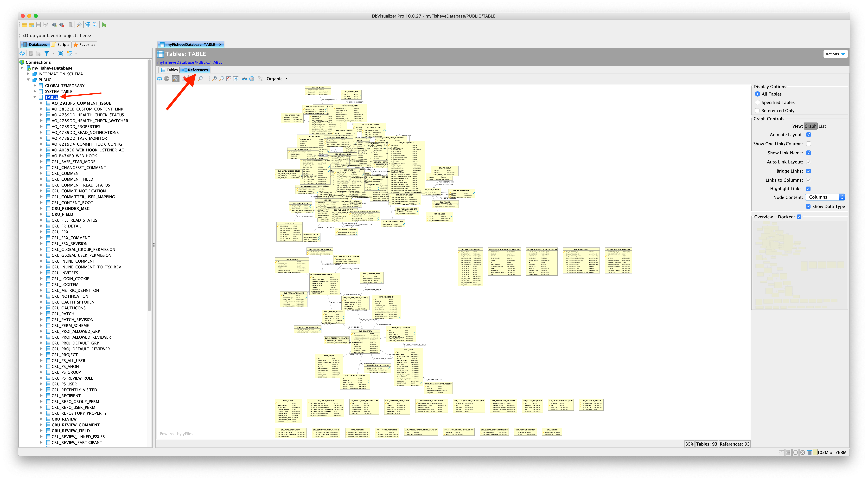Image resolution: width=868 pixels, height=480 pixels.
Task: Select the Specified Tables radio option
Action: (758, 103)
